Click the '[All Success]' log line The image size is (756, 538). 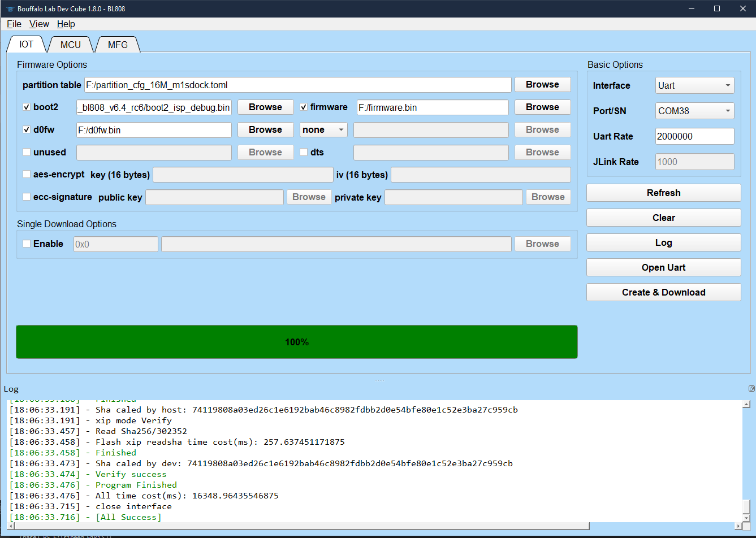85,517
